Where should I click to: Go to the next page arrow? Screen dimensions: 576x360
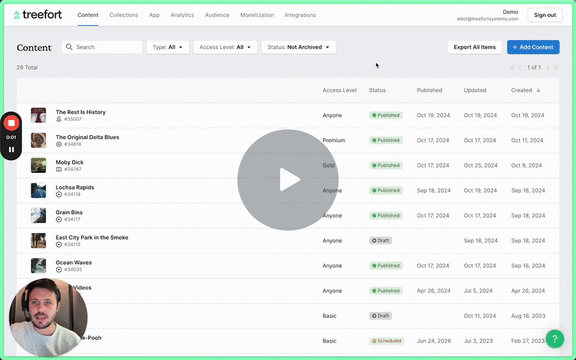coord(548,67)
